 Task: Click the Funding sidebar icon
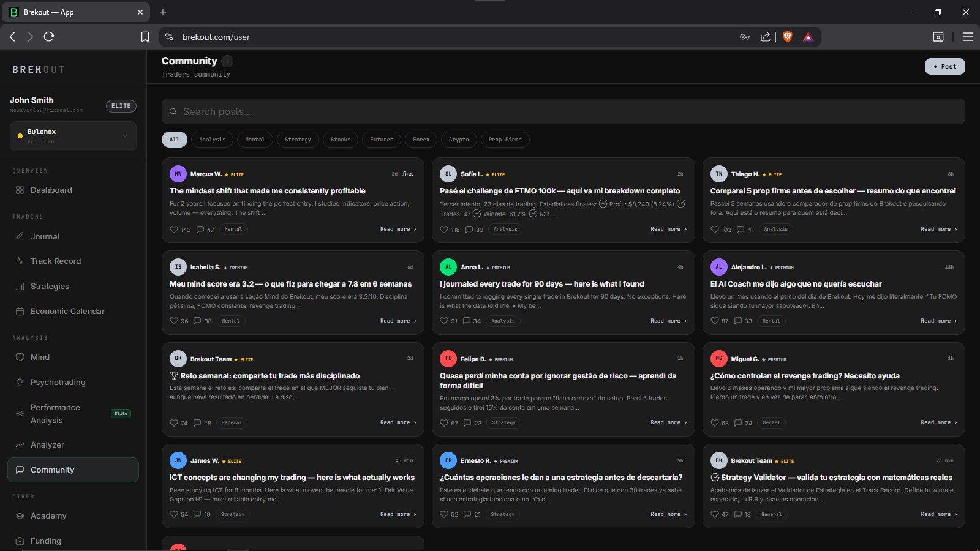tap(20, 541)
